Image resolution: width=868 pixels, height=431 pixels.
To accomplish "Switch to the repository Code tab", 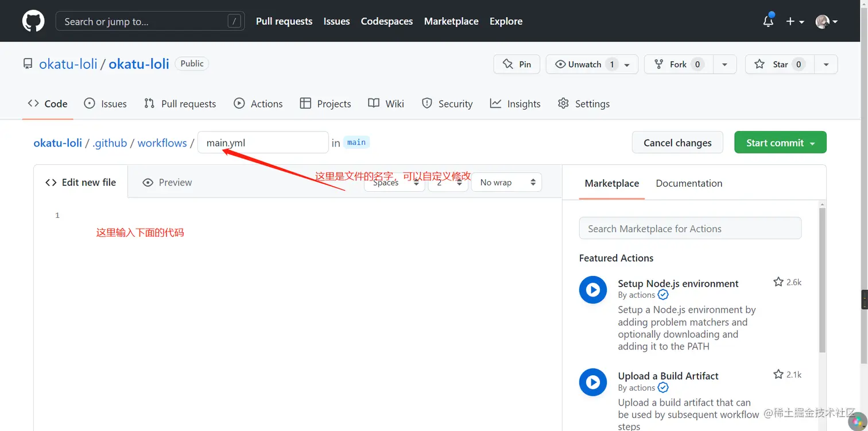I will (x=48, y=103).
